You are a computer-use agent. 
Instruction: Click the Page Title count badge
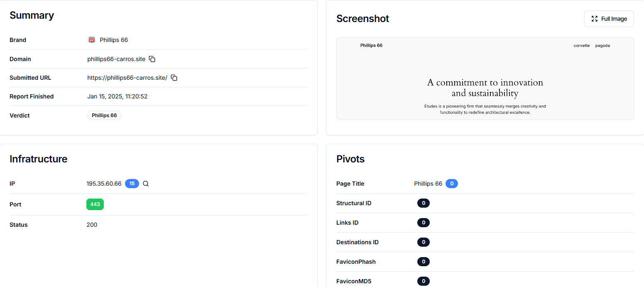point(452,184)
